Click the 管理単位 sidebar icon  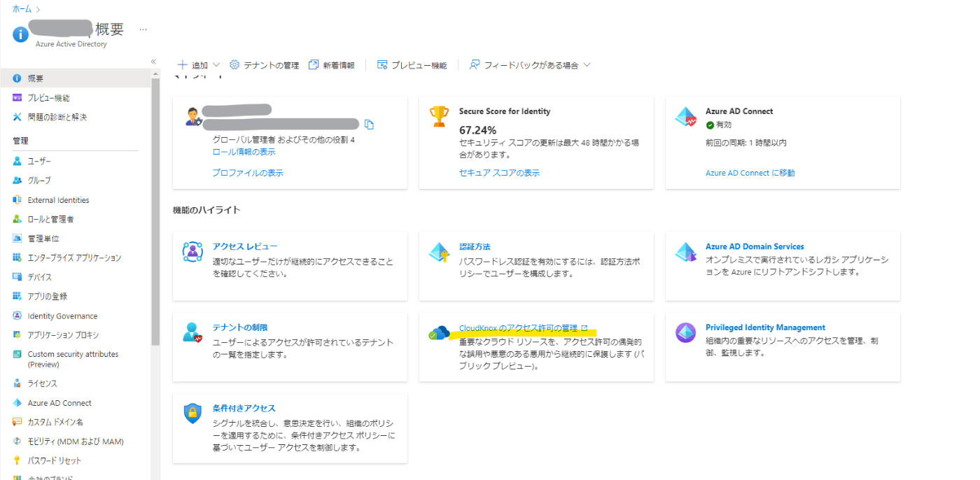point(17,239)
